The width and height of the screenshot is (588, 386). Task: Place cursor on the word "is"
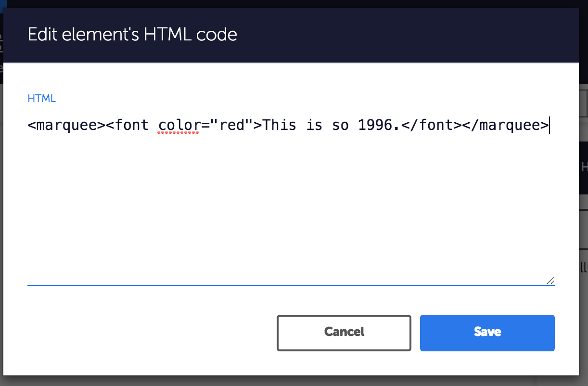313,126
